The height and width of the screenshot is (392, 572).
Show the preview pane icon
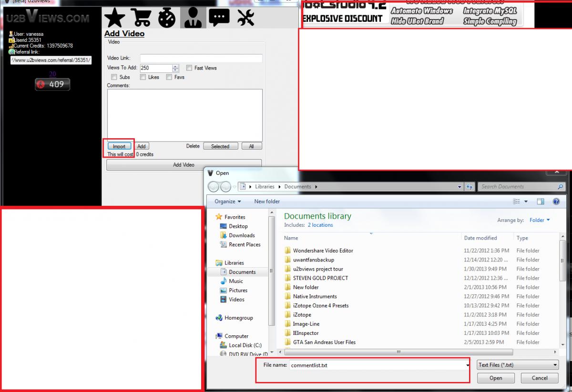click(x=541, y=201)
